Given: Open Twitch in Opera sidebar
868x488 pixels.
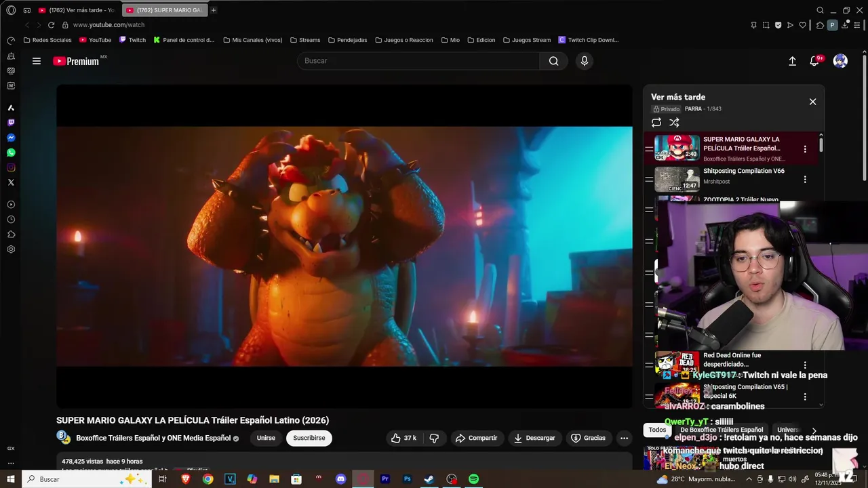Looking at the screenshot, I should pyautogui.click(x=11, y=123).
